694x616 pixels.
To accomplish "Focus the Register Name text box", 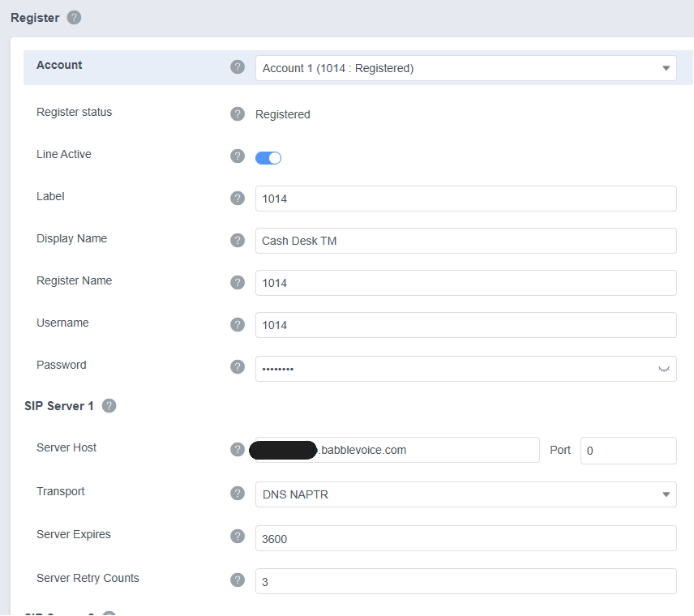I will point(465,283).
